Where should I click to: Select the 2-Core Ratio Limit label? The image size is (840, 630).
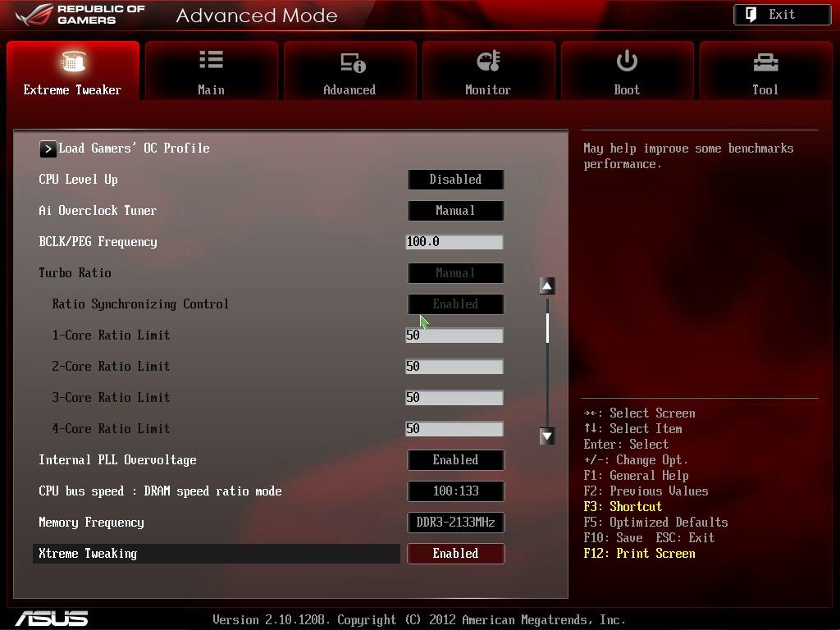click(x=111, y=367)
